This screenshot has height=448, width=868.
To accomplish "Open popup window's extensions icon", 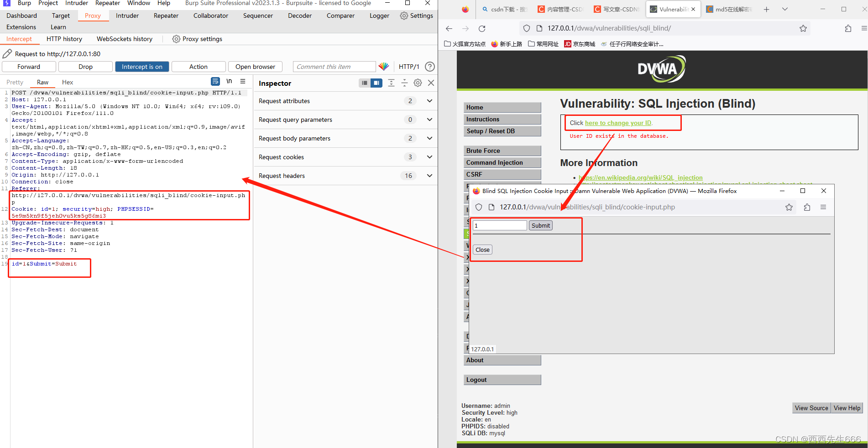I will click(x=807, y=207).
